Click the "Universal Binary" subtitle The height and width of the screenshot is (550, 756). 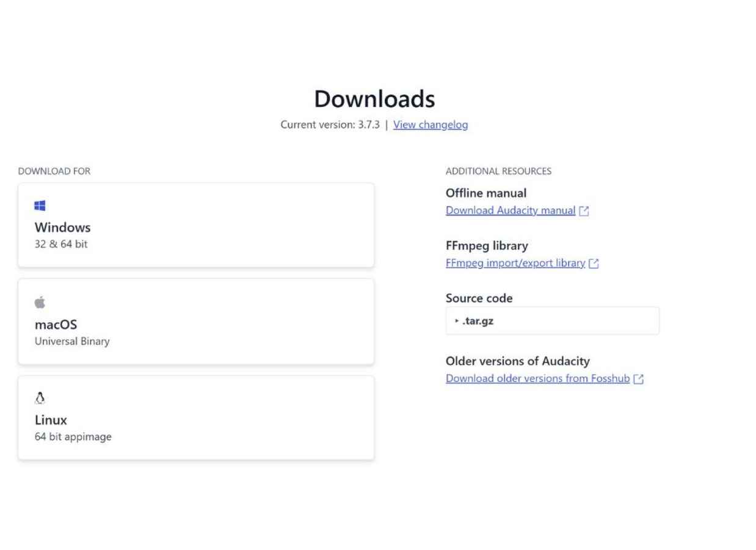pyautogui.click(x=72, y=341)
